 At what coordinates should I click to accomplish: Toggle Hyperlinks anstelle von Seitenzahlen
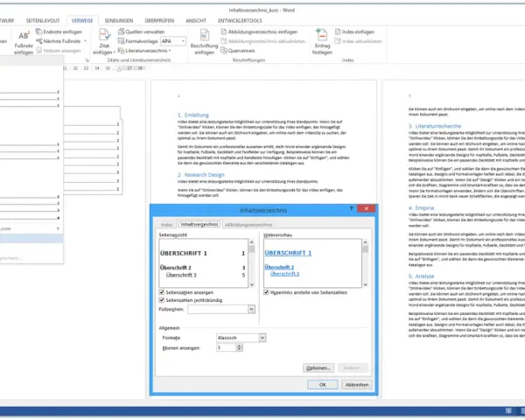click(266, 292)
